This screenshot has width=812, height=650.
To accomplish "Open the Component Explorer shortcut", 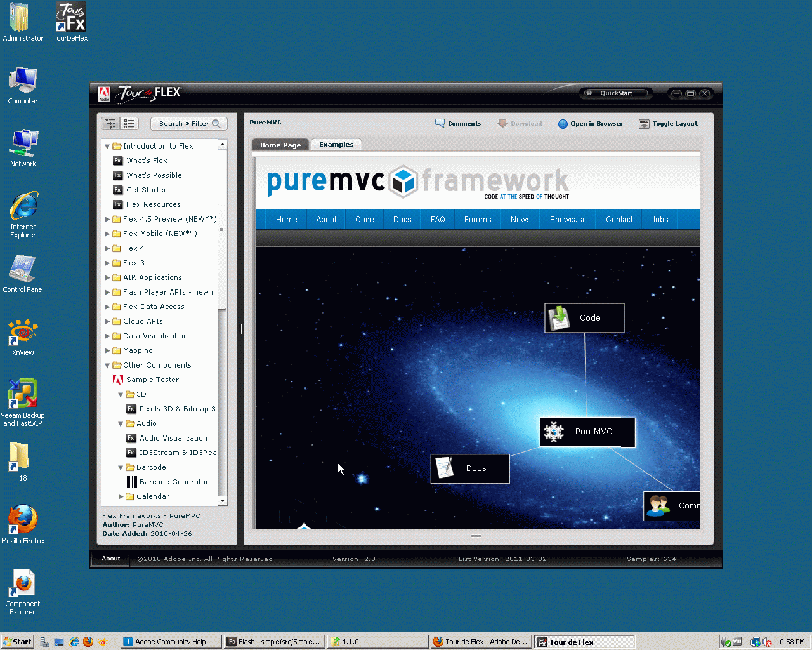I will click(x=23, y=592).
